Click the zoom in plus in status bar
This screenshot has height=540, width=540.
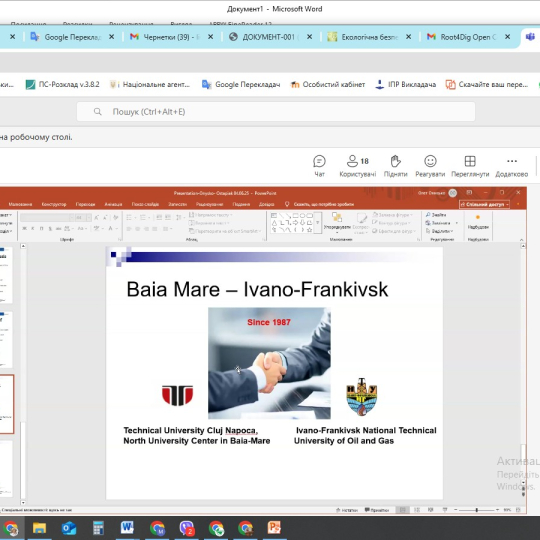tap(497, 510)
